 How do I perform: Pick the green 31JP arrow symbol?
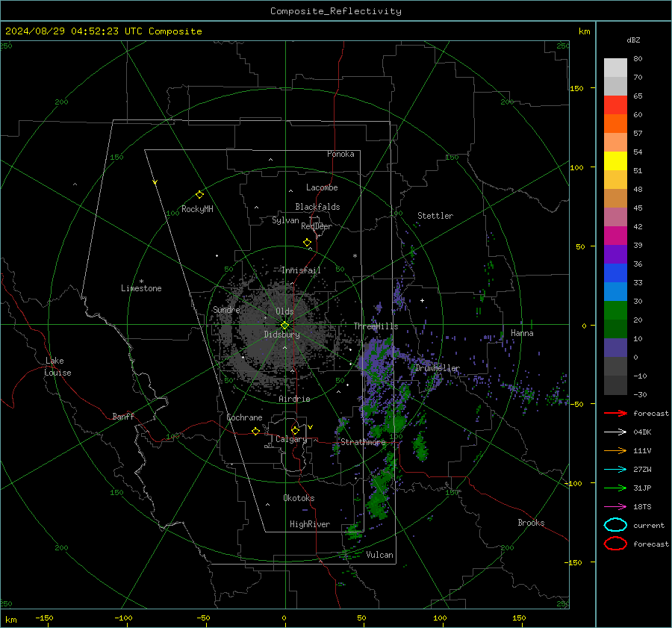click(x=615, y=488)
